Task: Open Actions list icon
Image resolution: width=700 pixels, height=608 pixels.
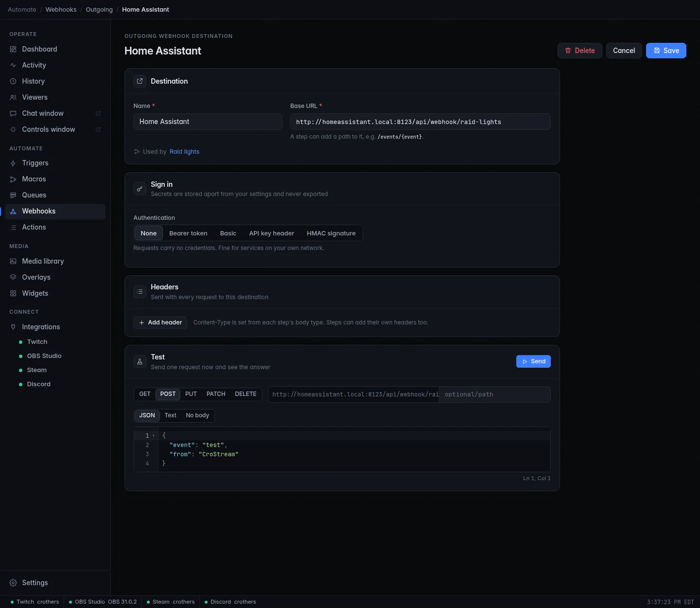Action: click(x=13, y=227)
